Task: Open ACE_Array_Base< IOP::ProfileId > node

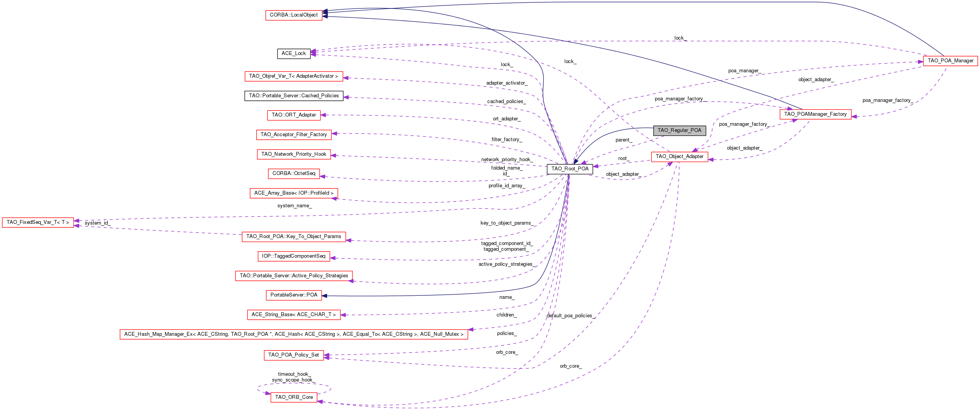Action: (x=294, y=193)
